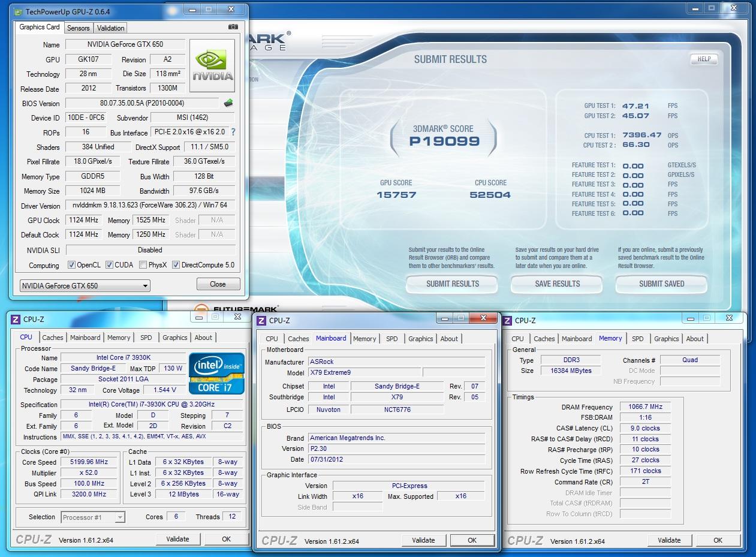This screenshot has height=557, width=756.
Task: Open the Graphics tab in the Memory window
Action: pos(667,339)
